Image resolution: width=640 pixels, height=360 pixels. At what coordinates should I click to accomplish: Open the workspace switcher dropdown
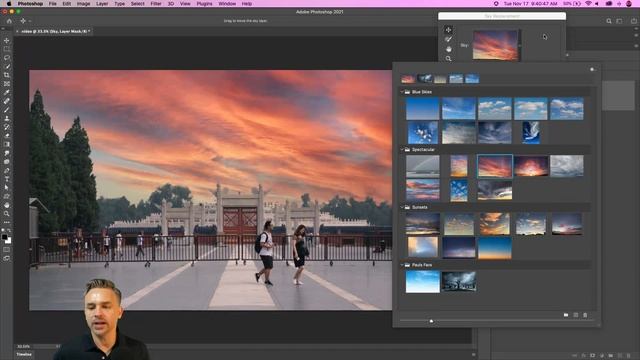click(x=619, y=21)
